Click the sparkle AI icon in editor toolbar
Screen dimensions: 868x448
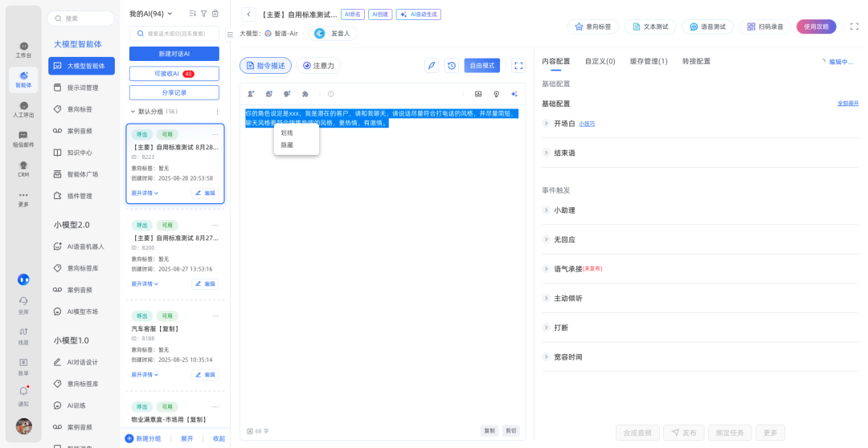click(514, 94)
